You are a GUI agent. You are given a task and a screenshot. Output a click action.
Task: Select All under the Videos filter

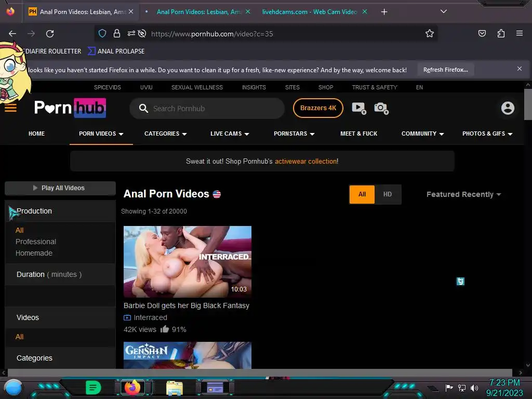(19, 337)
